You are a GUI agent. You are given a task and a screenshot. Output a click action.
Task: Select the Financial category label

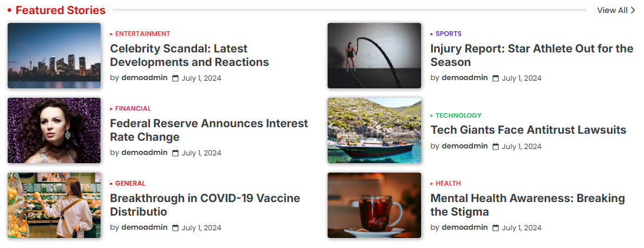click(133, 108)
